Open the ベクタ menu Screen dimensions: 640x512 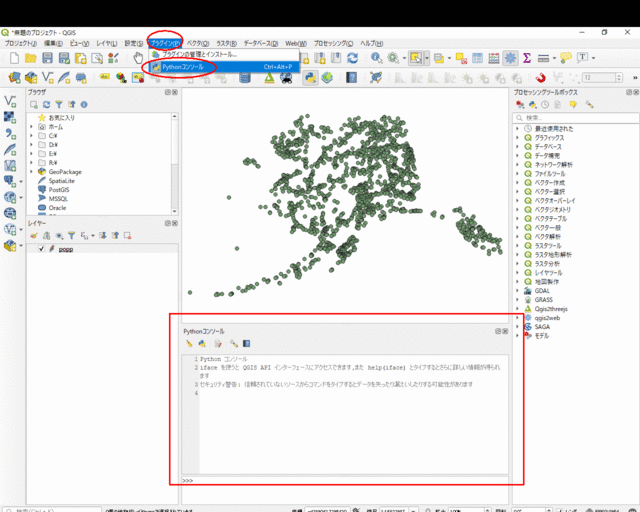(198, 43)
